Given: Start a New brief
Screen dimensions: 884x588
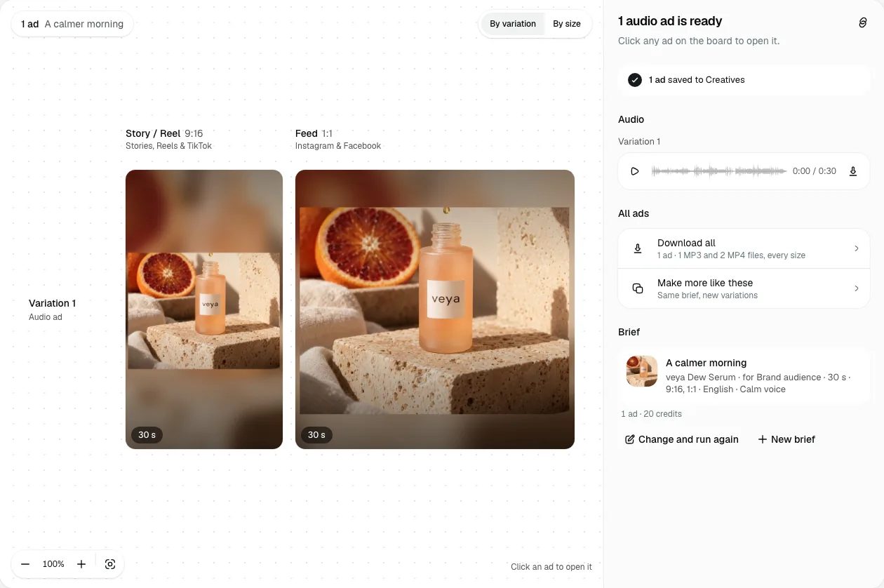Looking at the screenshot, I should pyautogui.click(x=786, y=439).
